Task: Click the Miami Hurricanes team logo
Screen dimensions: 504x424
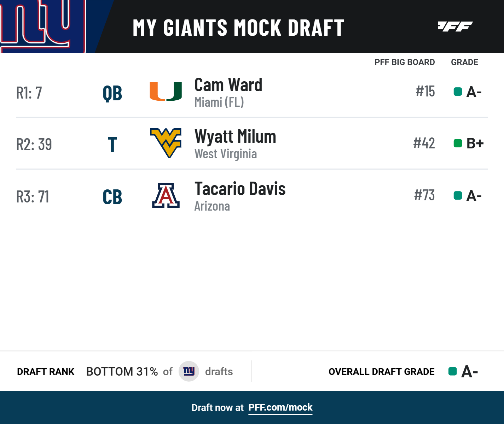Action: pyautogui.click(x=166, y=92)
